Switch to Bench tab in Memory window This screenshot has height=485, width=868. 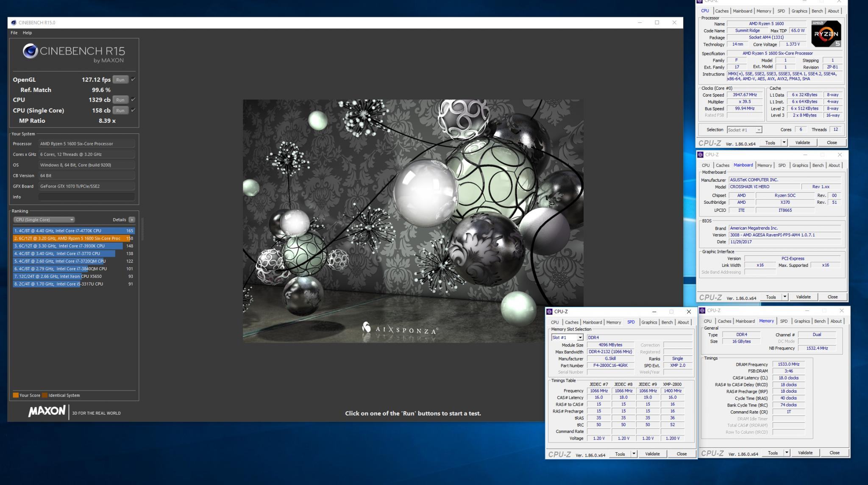click(x=820, y=321)
